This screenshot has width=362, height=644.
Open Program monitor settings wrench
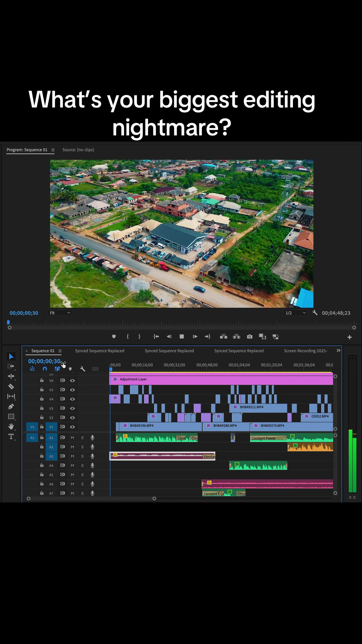coord(315,313)
